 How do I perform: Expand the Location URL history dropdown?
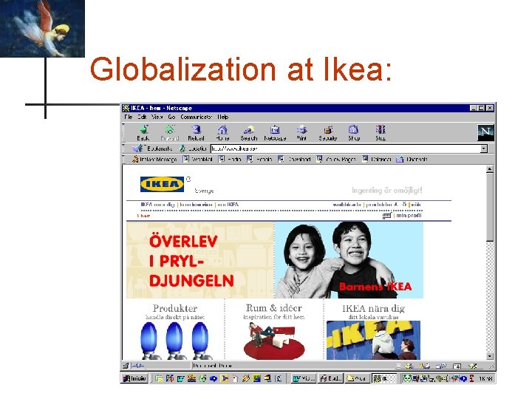[484, 149]
